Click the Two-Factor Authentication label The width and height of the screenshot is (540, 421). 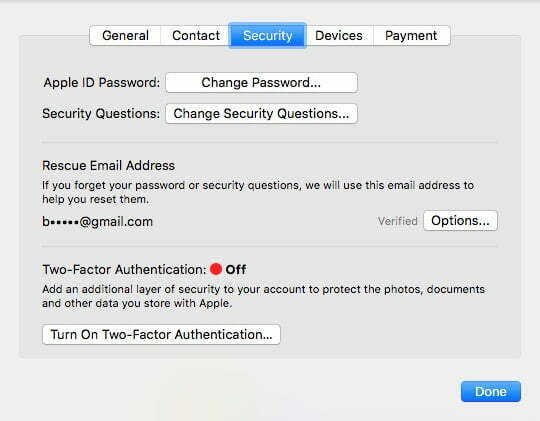(x=124, y=269)
